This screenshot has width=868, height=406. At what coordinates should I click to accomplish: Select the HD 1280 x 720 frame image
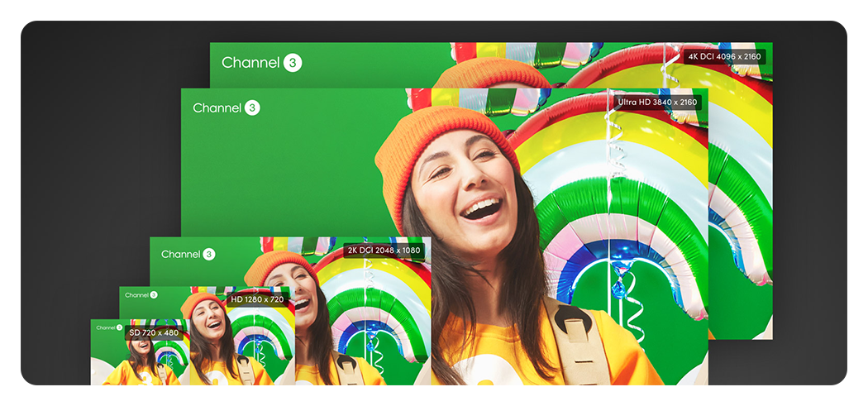click(x=207, y=336)
